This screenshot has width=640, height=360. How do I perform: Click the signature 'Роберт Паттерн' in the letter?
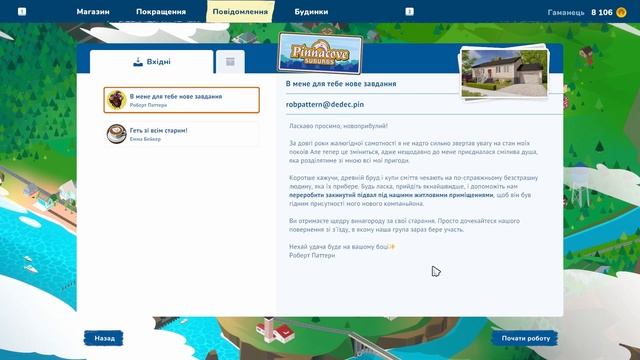pos(312,256)
